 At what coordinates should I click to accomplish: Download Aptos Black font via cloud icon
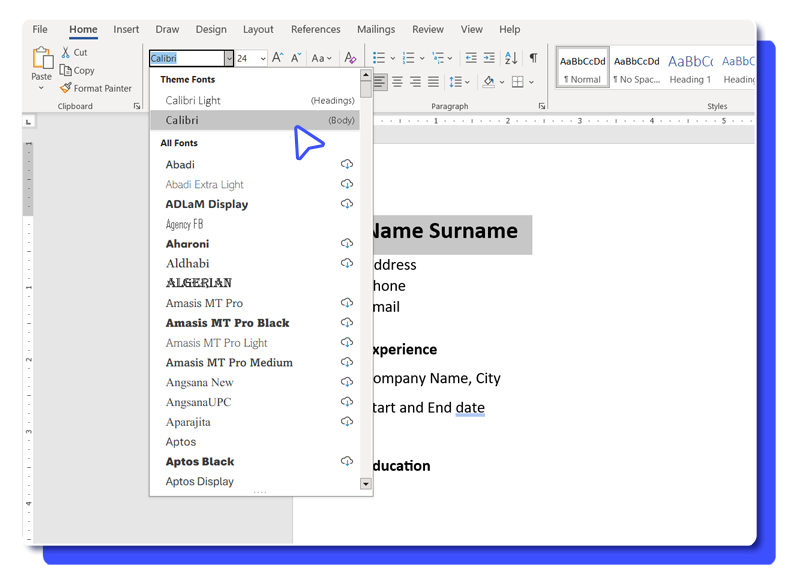tap(347, 462)
